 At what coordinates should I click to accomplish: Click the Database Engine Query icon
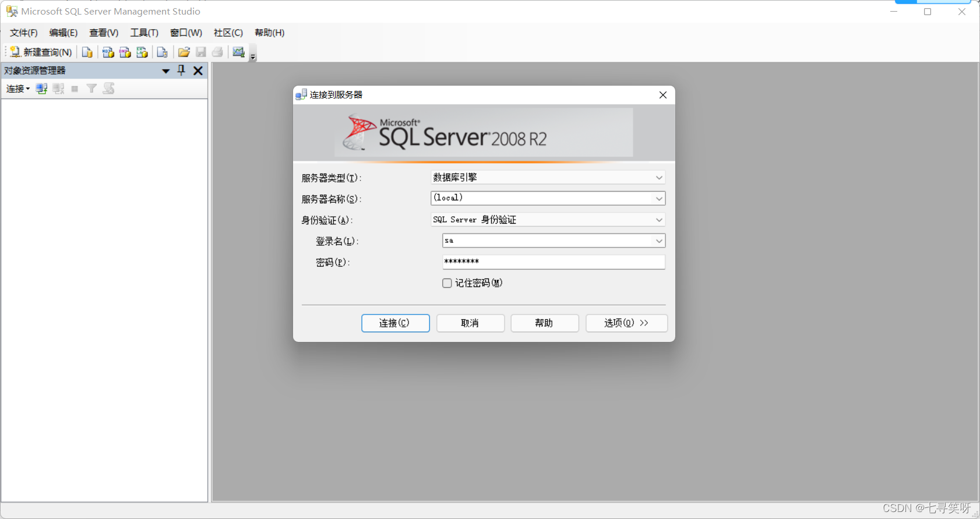(87, 52)
